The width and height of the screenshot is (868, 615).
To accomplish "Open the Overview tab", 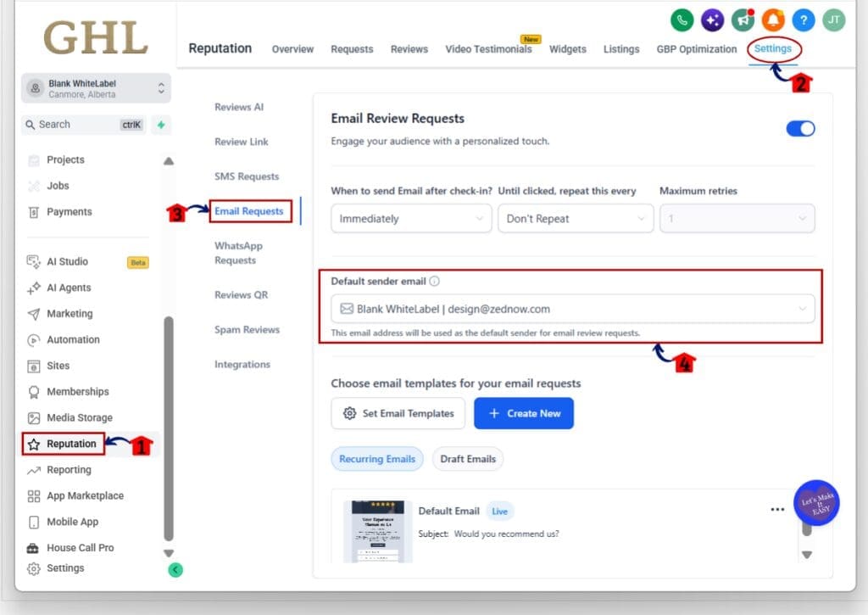I will click(292, 49).
